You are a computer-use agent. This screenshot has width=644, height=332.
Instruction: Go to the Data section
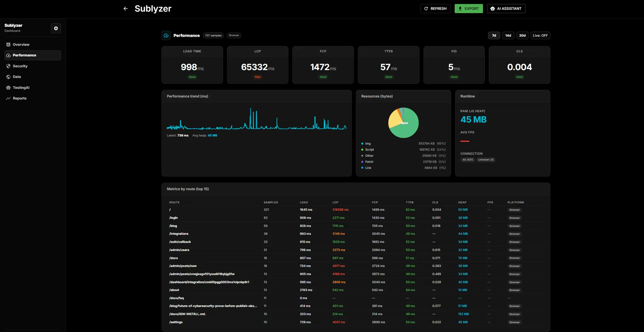click(33, 77)
